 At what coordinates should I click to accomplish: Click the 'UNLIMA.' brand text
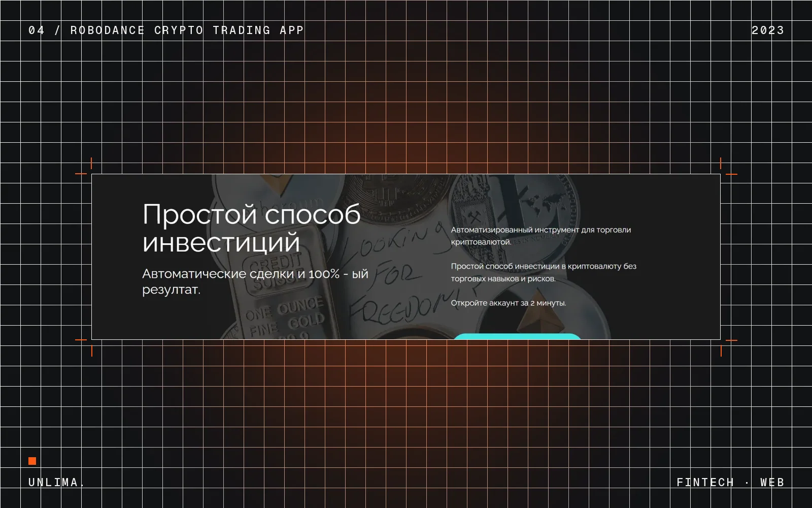[x=57, y=482]
